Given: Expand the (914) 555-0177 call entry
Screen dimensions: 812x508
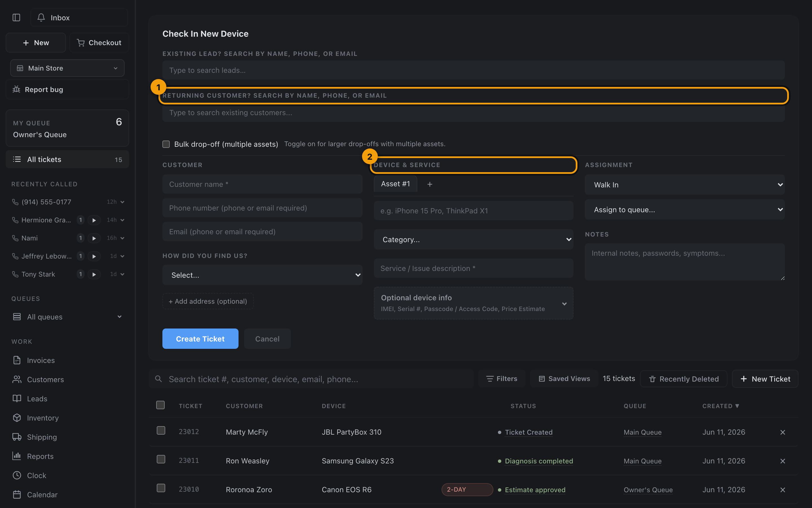Looking at the screenshot, I should (x=122, y=202).
